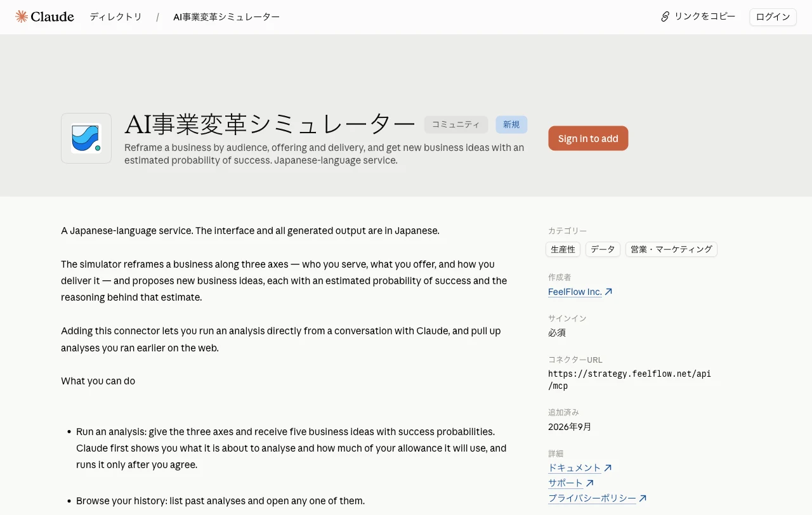
Task: Click the AI事業変革シミュレーター breadcrumb
Action: 226,16
